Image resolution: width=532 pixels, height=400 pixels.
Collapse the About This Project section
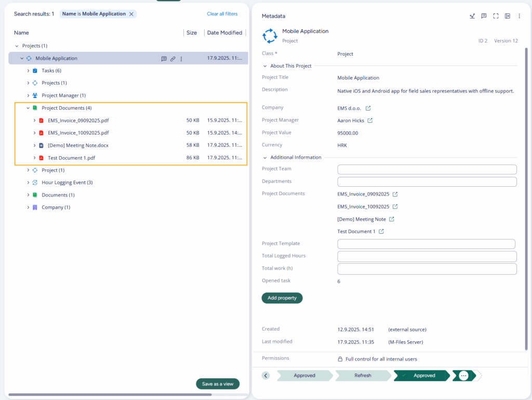point(265,66)
